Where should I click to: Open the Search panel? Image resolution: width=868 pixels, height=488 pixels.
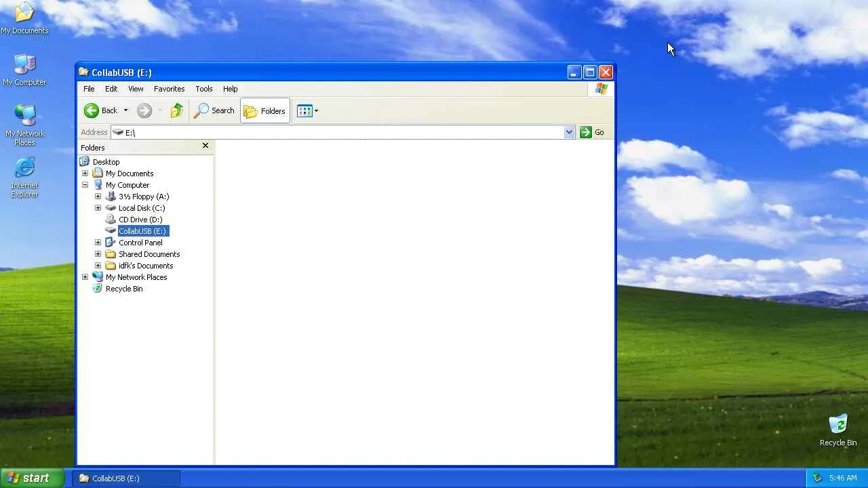pyautogui.click(x=214, y=110)
